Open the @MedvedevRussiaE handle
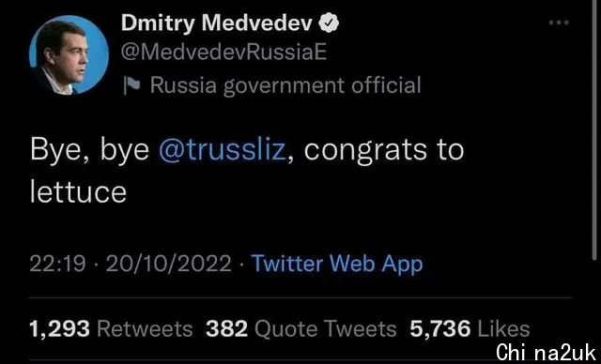601x364 pixels. [223, 53]
